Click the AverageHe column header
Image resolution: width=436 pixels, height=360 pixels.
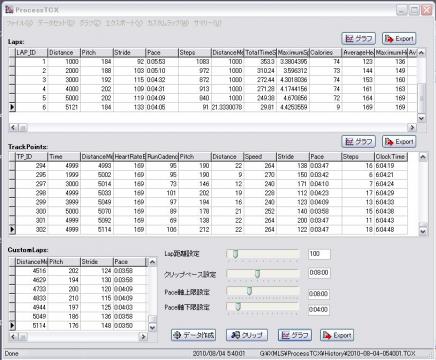point(358,53)
